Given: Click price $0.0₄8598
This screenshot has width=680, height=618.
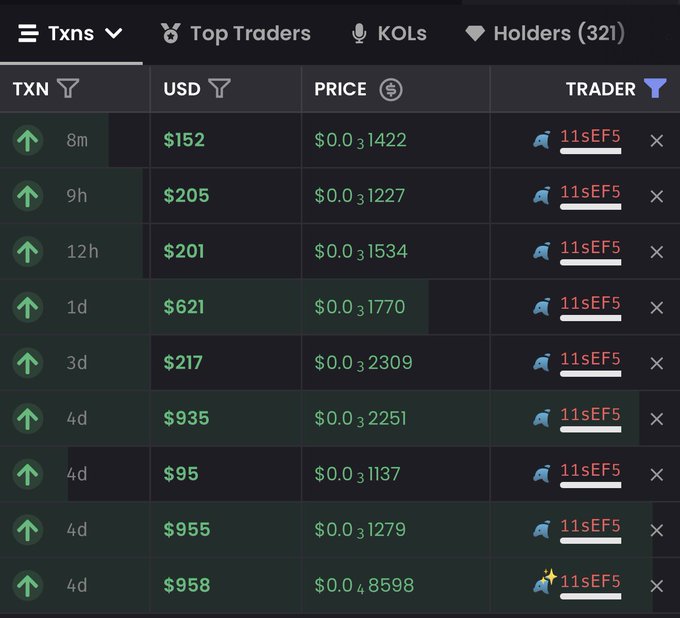Looking at the screenshot, I should click(x=364, y=586).
